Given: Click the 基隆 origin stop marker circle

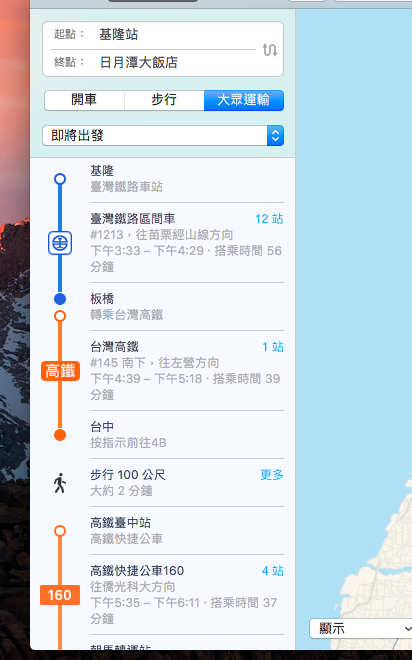Looking at the screenshot, I should (x=60, y=179).
